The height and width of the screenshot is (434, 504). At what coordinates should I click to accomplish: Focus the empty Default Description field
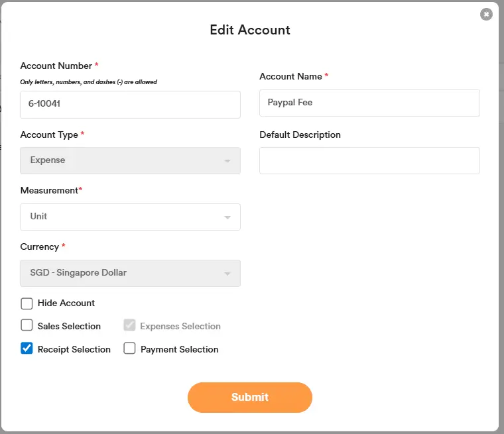[369, 160]
